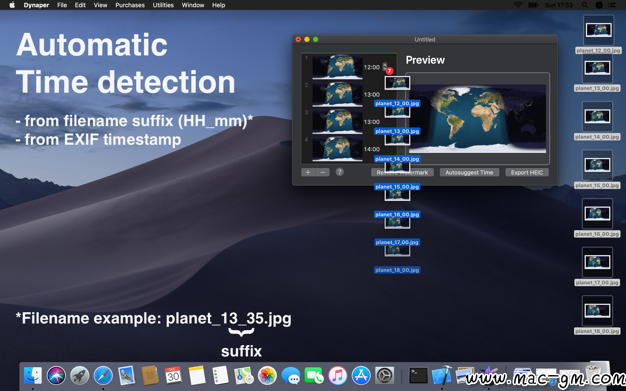This screenshot has width=626, height=391.
Task: Open Finder from the Dock
Action: coord(33,375)
